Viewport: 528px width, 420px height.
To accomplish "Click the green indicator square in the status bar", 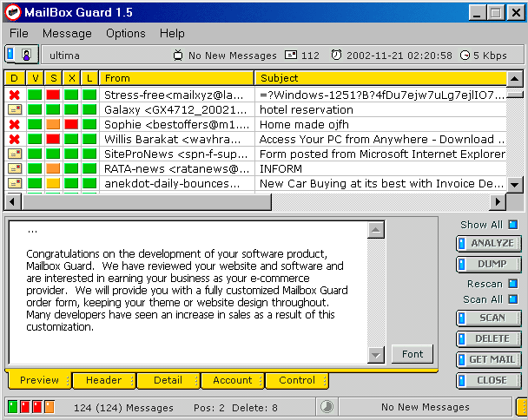I will (x=13, y=407).
